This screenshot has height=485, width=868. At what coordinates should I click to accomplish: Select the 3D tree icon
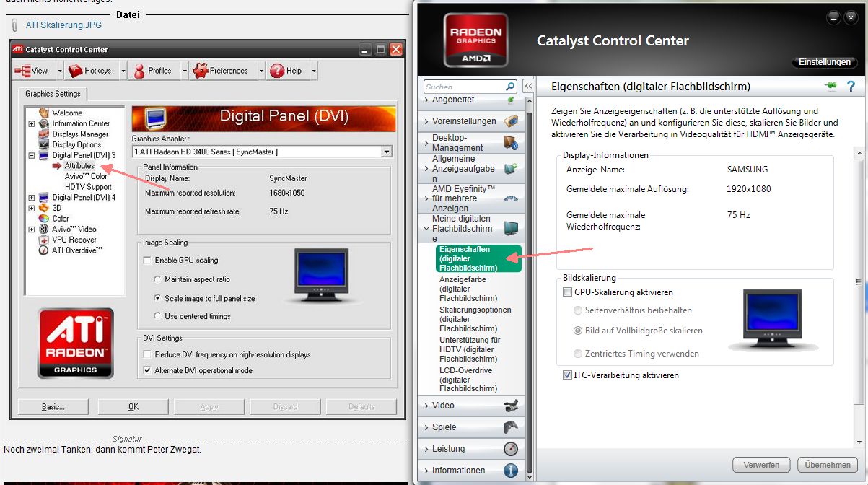point(44,208)
